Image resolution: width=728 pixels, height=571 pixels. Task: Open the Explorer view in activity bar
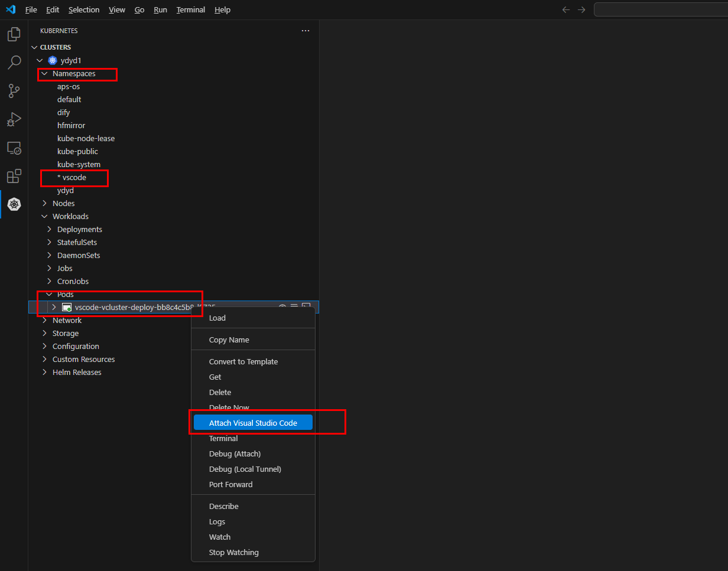pyautogui.click(x=14, y=34)
